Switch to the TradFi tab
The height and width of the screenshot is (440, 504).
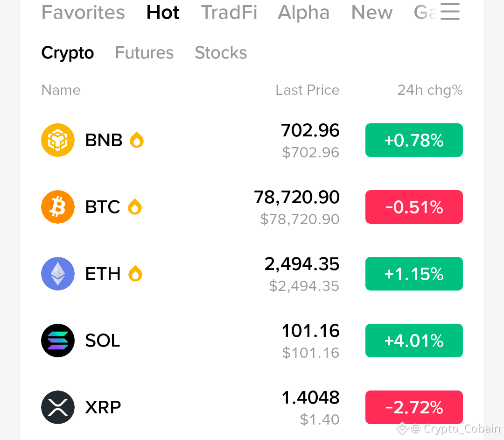point(229,12)
